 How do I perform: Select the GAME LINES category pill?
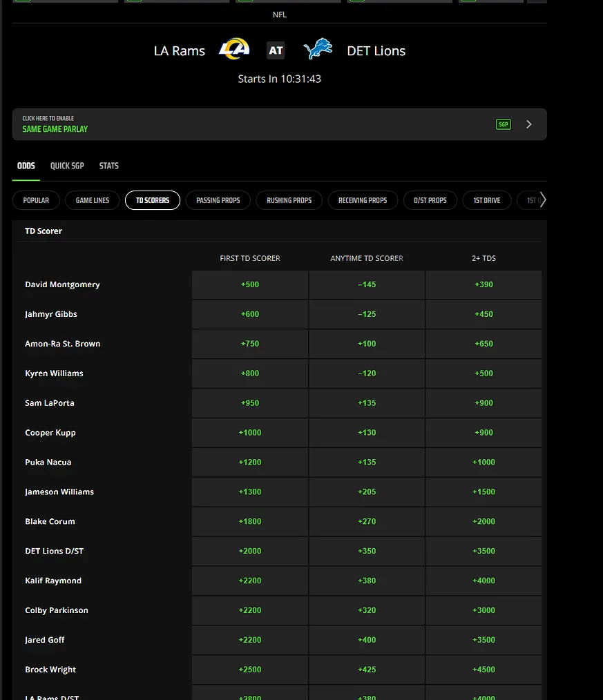93,200
